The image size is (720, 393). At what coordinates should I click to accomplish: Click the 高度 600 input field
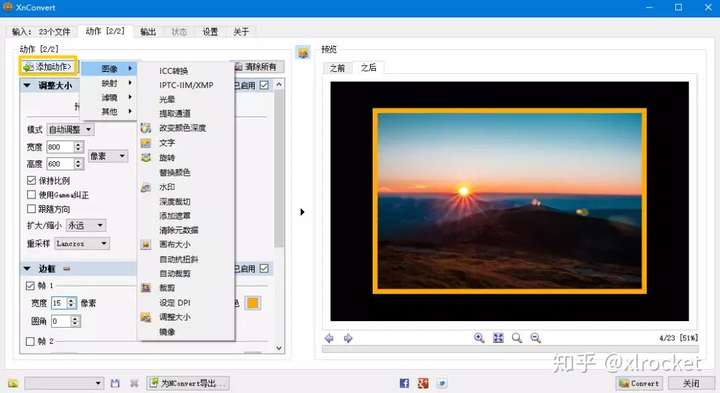pos(60,164)
